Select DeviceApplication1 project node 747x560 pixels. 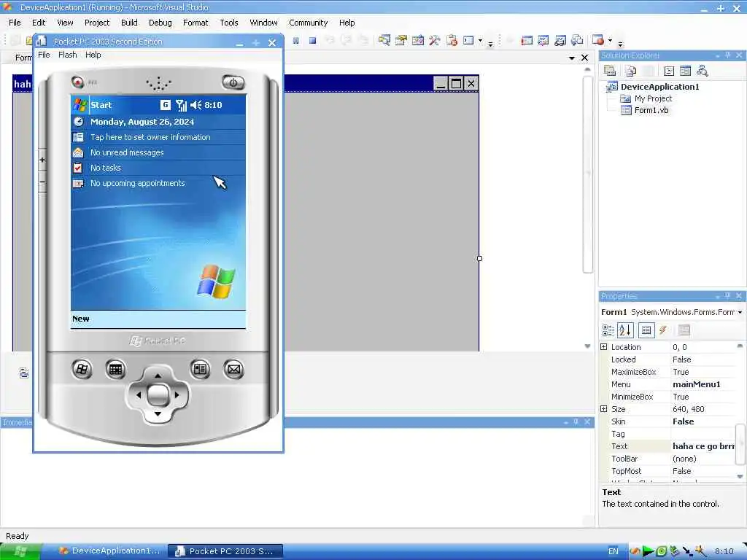[659, 87]
